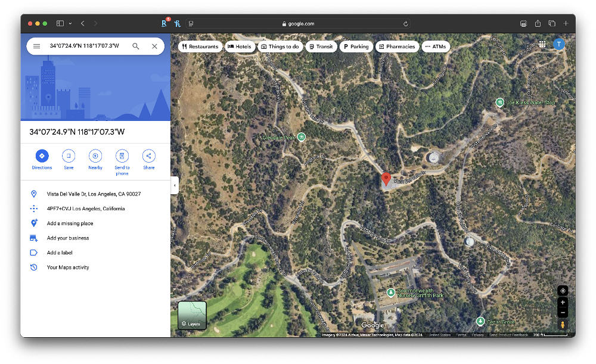The image size is (596, 364).
Task: Collapse the side panel arrow
Action: [x=175, y=185]
